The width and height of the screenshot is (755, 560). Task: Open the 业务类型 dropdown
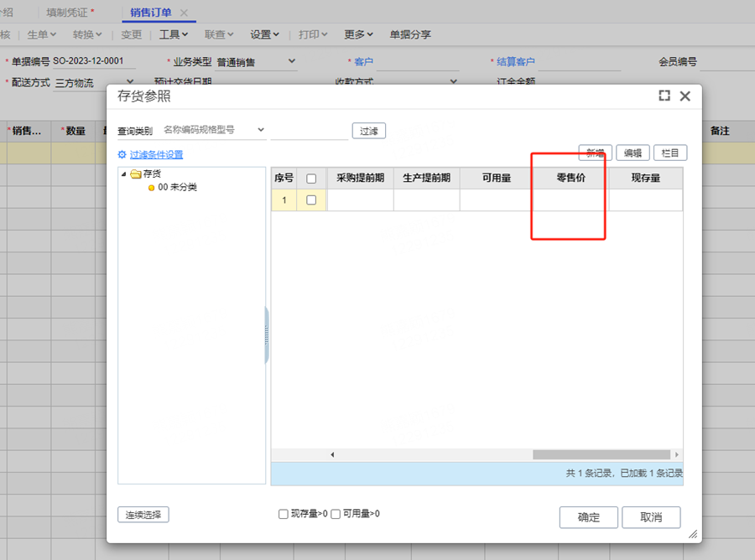click(291, 61)
